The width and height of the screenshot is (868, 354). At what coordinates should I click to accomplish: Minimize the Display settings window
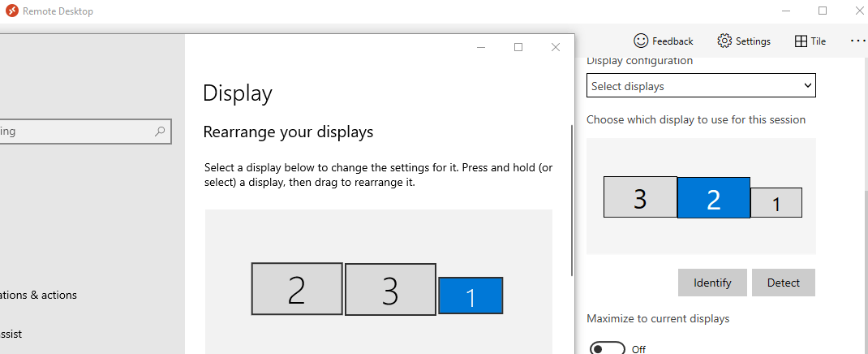(x=481, y=48)
